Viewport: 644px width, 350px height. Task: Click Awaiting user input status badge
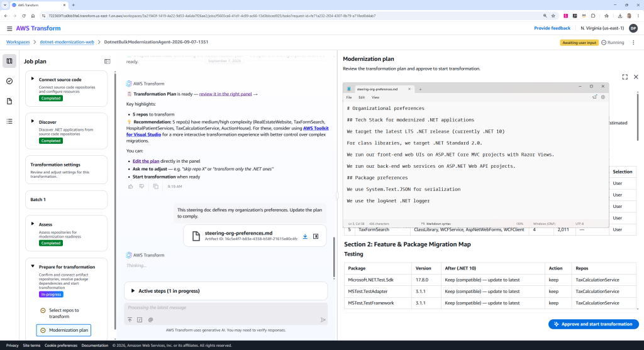pyautogui.click(x=579, y=43)
